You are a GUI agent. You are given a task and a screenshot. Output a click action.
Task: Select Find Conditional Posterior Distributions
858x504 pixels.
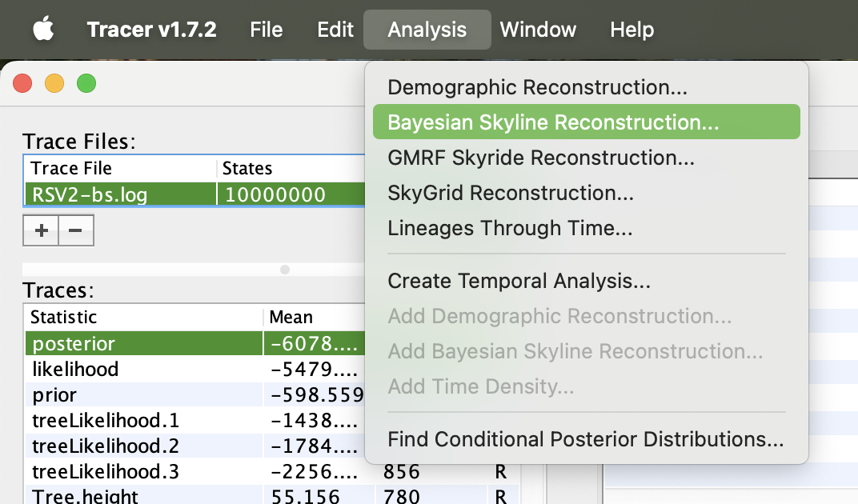(x=586, y=439)
